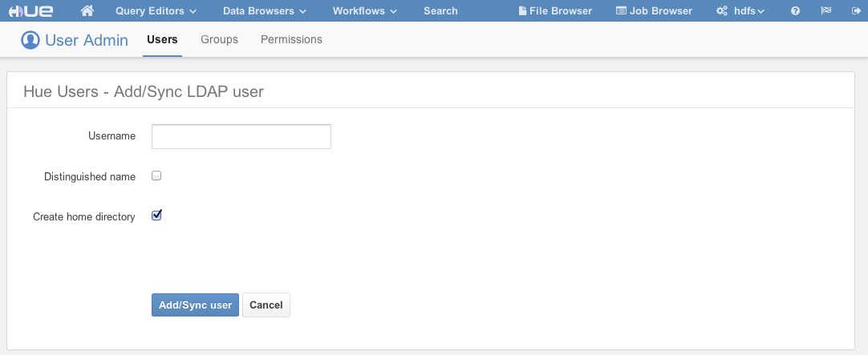Expand the Query Editors dropdown
Viewport: 868px width, 355px height.
click(x=155, y=11)
